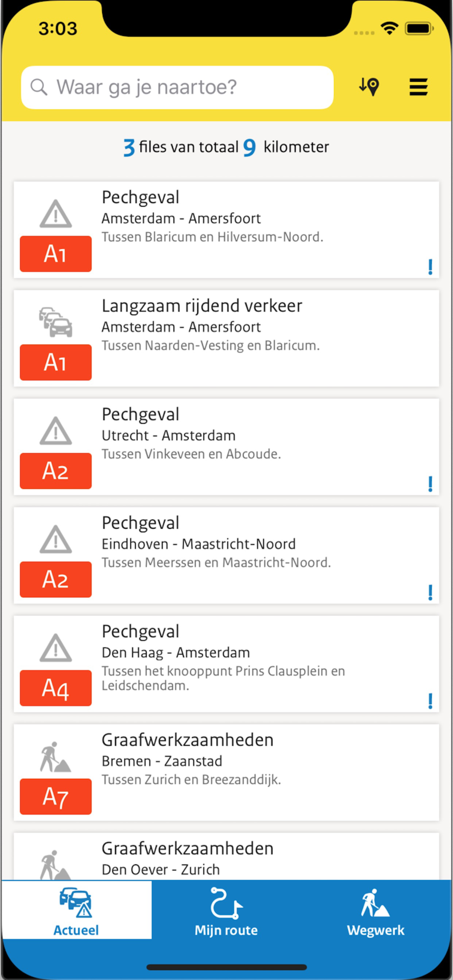Open Graafwerkzaamheden Bremen - Zaanstad entry

[226, 773]
